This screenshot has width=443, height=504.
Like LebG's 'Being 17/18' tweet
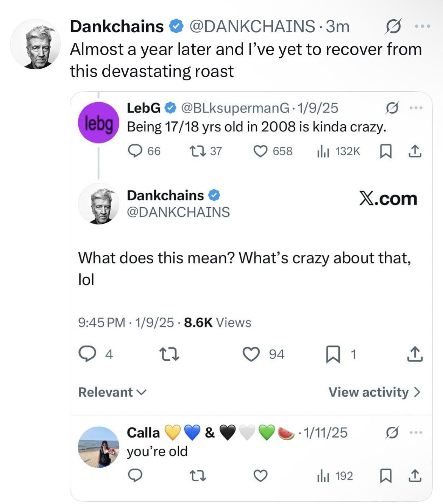[x=260, y=152]
